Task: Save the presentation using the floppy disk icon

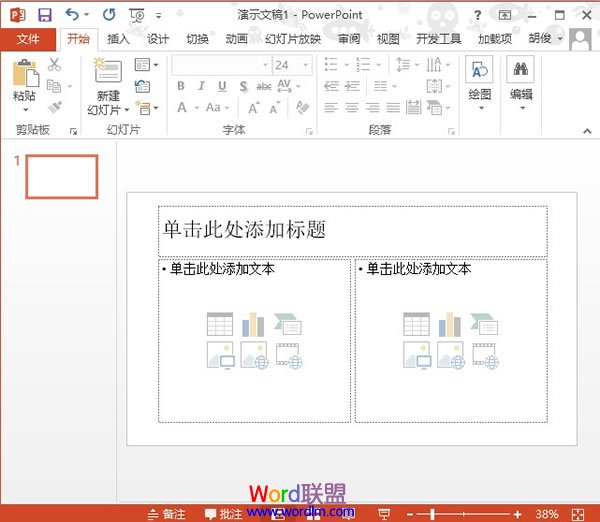Action: click(44, 15)
